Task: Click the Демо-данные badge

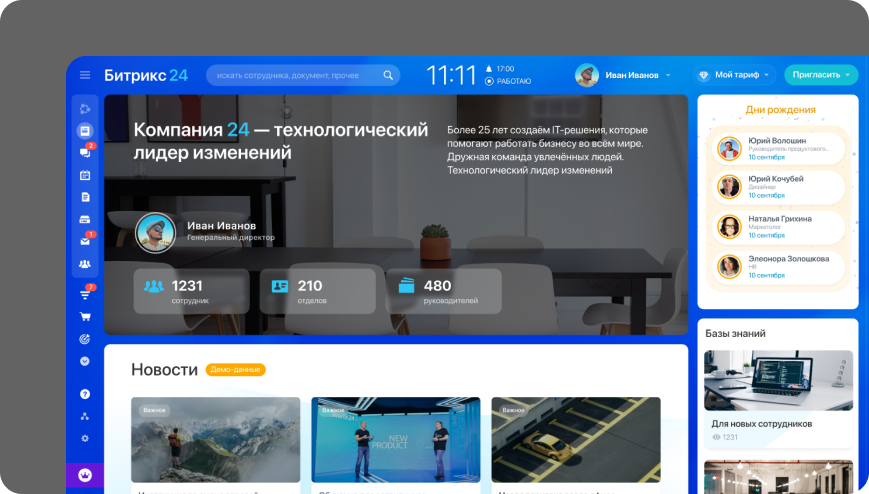Action: (x=236, y=369)
